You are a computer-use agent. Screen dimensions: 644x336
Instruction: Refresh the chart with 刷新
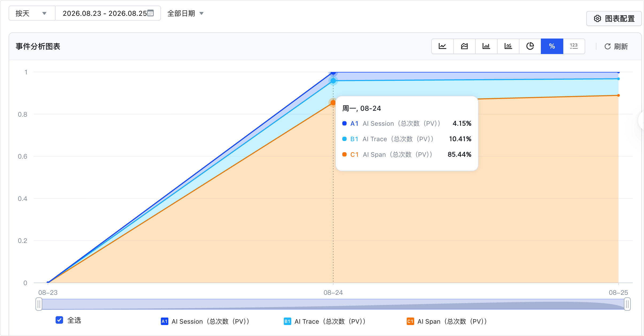[616, 47]
